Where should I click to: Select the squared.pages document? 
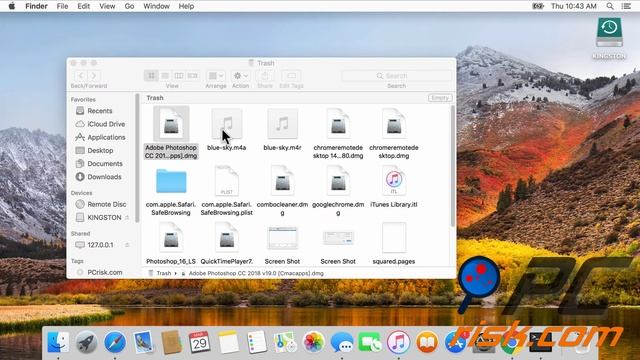tap(394, 238)
